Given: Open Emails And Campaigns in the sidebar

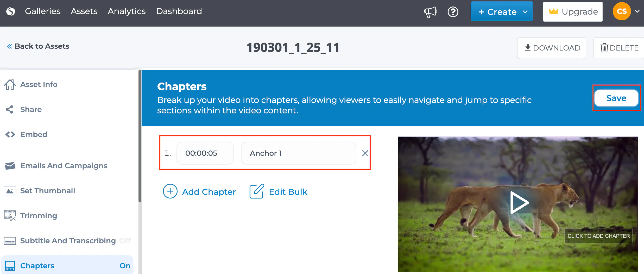Looking at the screenshot, I should click(x=56, y=166).
